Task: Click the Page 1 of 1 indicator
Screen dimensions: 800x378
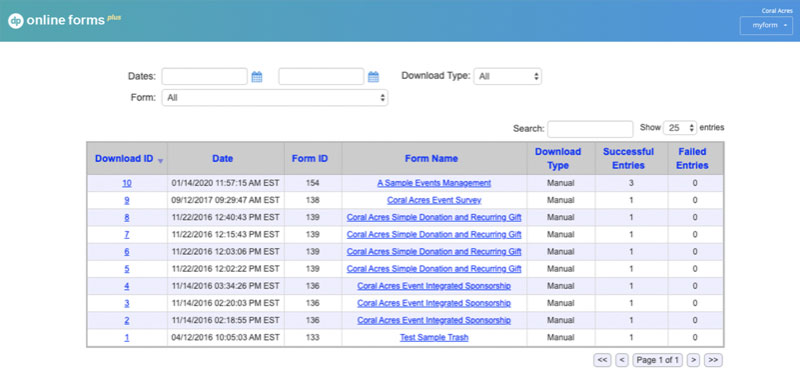Action: pyautogui.click(x=658, y=360)
